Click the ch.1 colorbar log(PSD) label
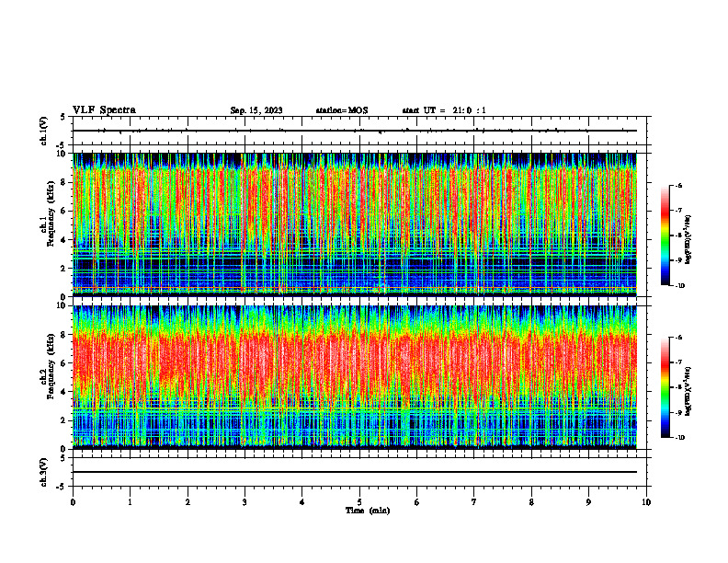Image resolution: width=728 pixels, height=563 pixels. pyautogui.click(x=688, y=240)
